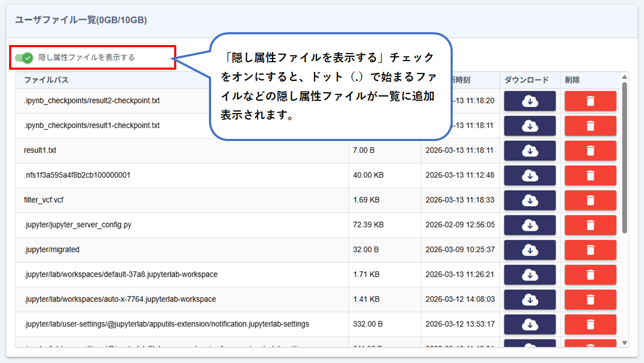
Task: Delete result1.txt with the trash icon
Action: (x=590, y=151)
